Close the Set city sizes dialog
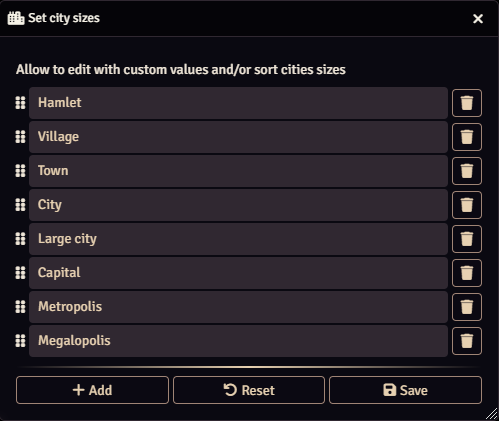The height and width of the screenshot is (421, 499). pos(478,19)
